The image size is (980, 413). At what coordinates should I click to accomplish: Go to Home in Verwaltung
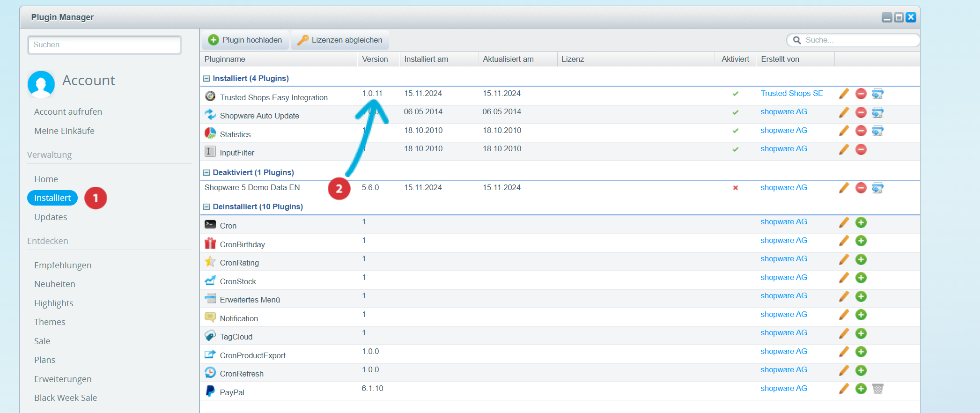46,179
